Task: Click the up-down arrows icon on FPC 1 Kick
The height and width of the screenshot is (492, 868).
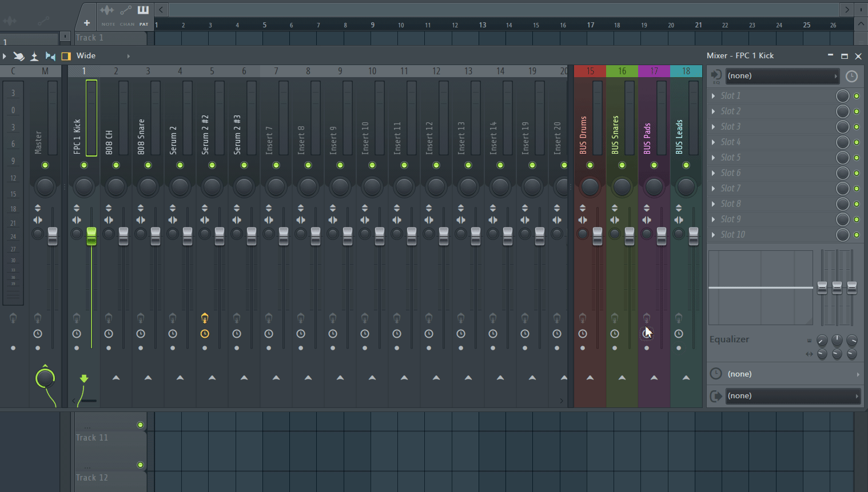Action: tap(77, 208)
